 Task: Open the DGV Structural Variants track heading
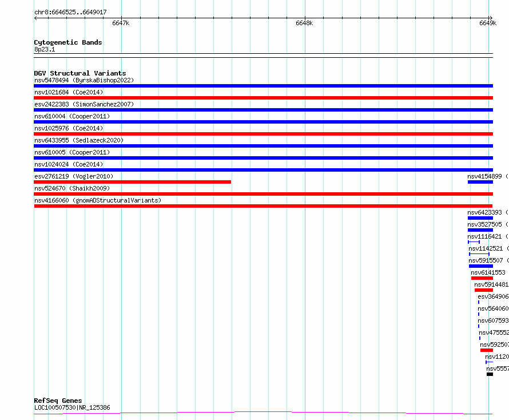coord(80,73)
